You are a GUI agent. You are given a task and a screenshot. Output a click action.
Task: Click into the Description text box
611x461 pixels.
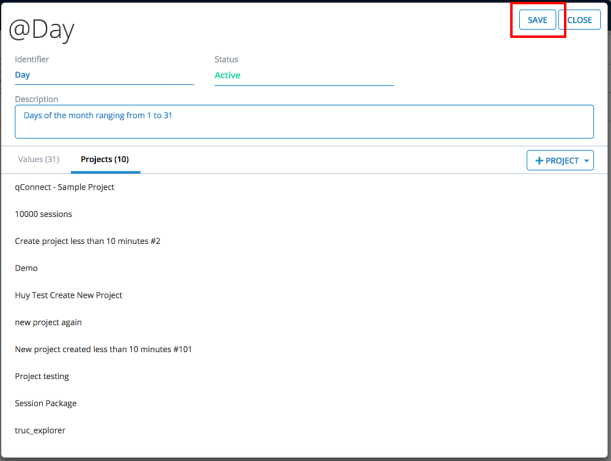coord(304,122)
